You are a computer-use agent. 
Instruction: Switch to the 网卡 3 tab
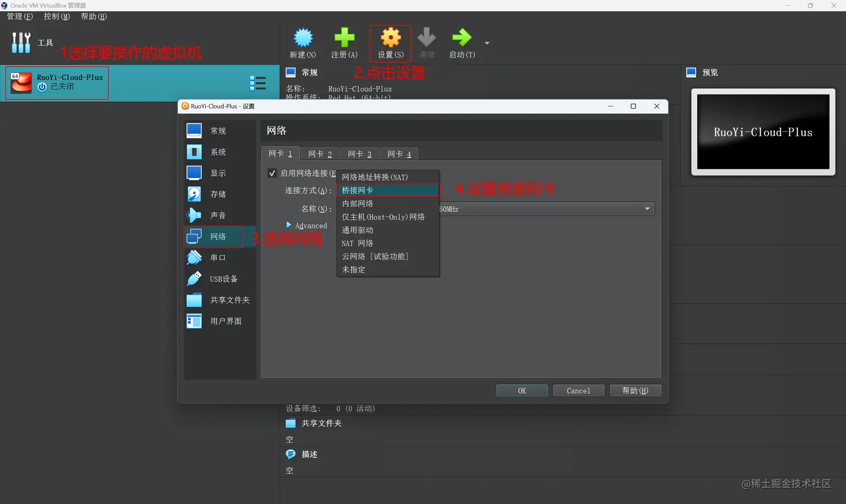pos(360,154)
